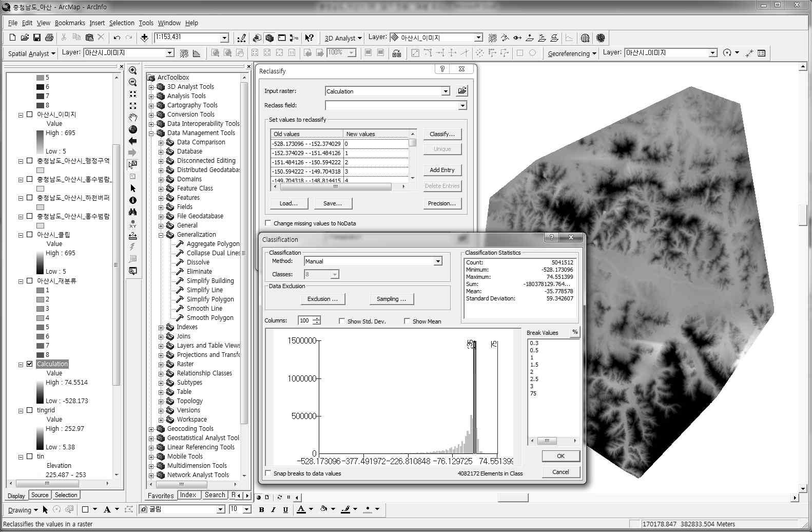812x532 pixels.
Task: Toggle the 아산시_재분류 layer checkbox
Action: point(29,281)
